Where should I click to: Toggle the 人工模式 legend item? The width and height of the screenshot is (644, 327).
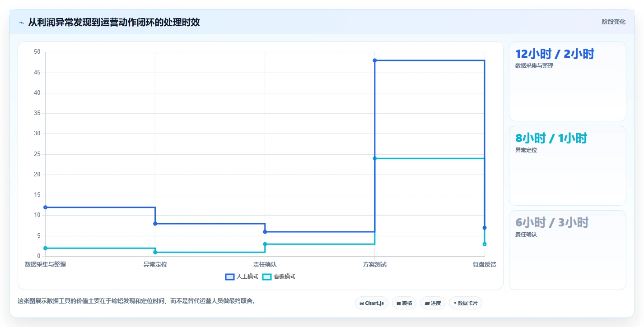(242, 276)
